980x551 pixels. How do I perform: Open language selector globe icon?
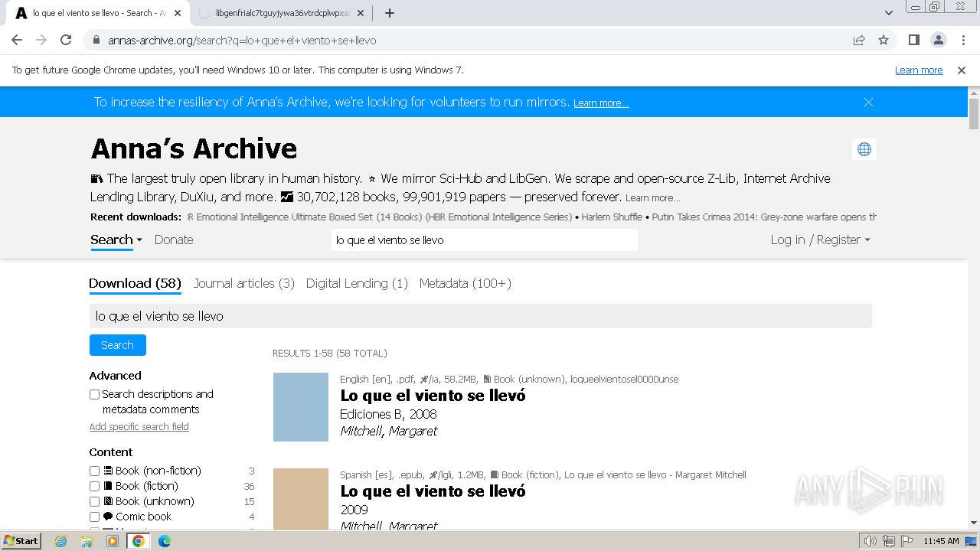pos(864,149)
